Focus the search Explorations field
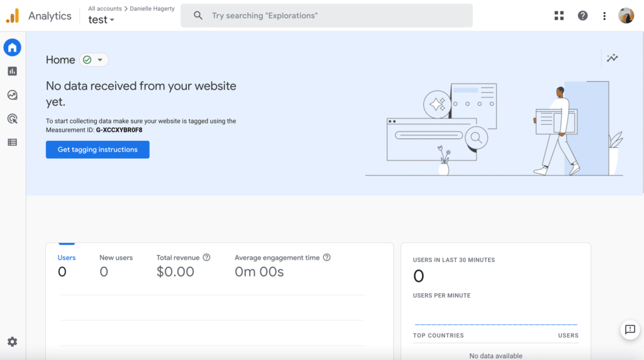The image size is (644, 360). 326,16
